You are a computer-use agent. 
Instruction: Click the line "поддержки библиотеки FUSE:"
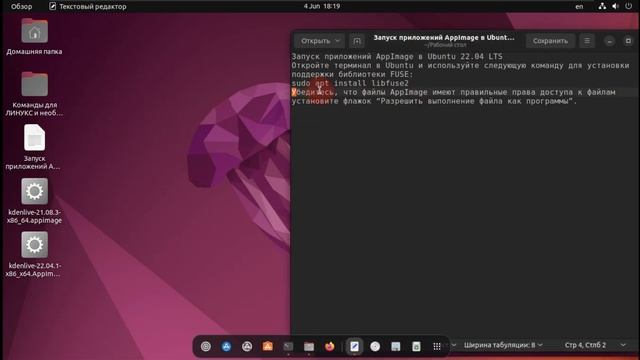[352, 74]
